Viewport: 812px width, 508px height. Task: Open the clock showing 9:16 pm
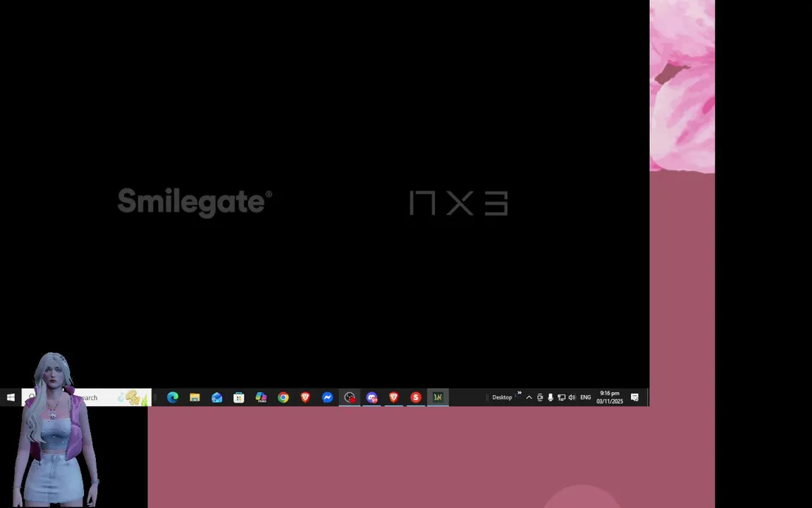tap(610, 398)
